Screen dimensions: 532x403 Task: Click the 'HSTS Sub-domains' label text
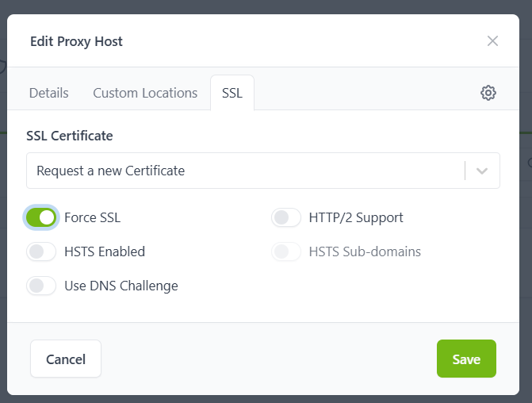tap(365, 251)
